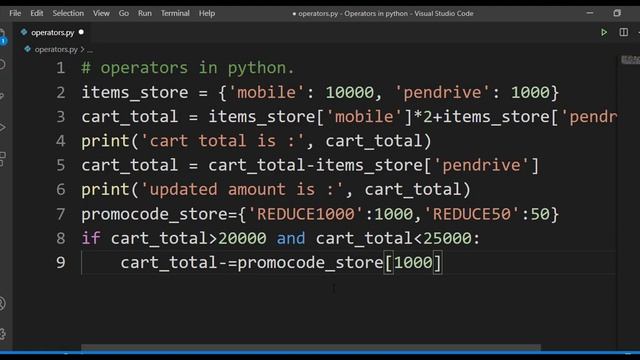Click 'cart_total' at start of line 3
The image size is (640, 360).
coord(130,117)
